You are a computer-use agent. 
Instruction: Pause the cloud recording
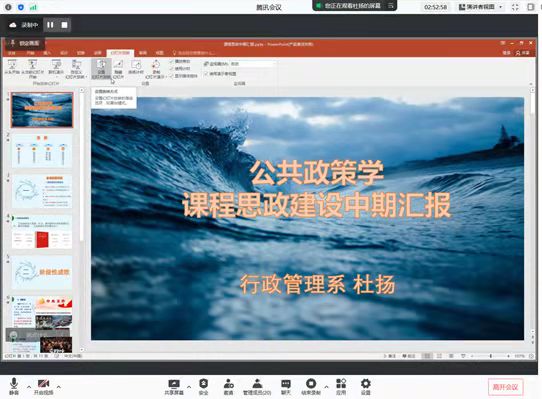[50, 25]
